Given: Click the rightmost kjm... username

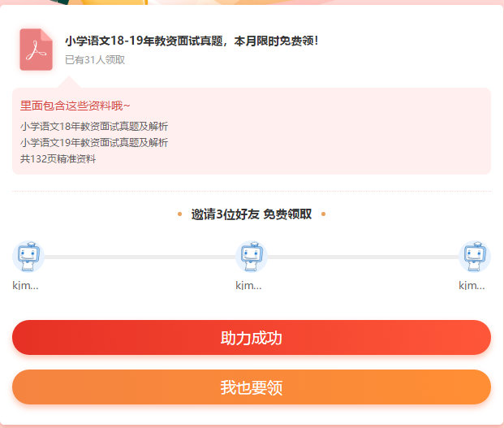Looking at the screenshot, I should coord(472,285).
